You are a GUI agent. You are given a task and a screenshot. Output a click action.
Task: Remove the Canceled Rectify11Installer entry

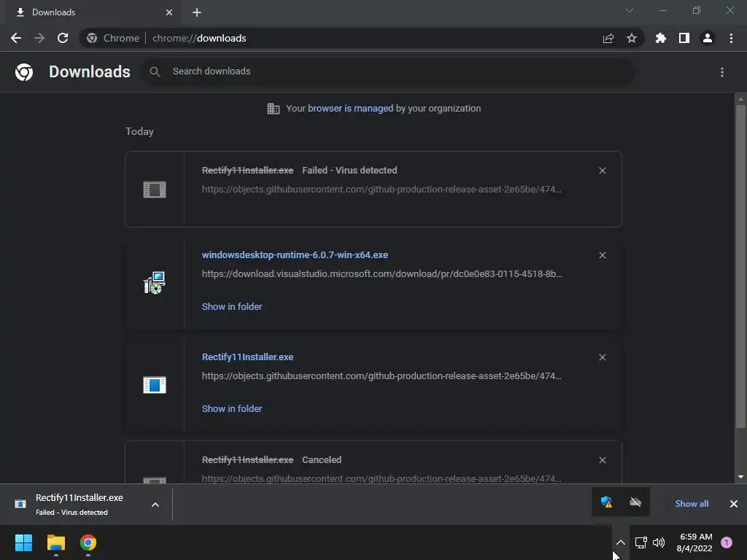pos(602,460)
